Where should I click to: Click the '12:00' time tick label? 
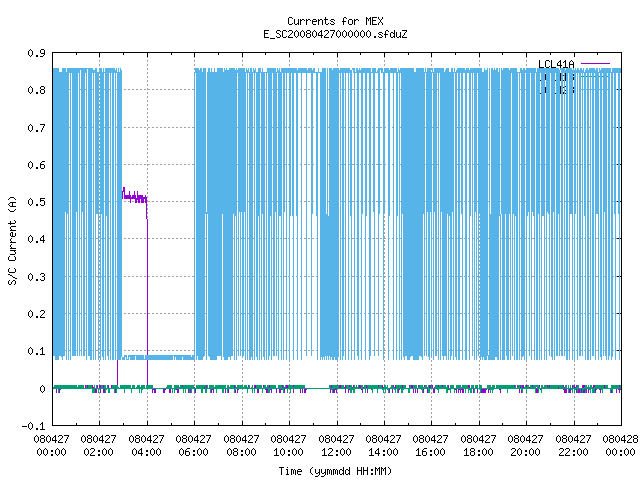[336, 452]
